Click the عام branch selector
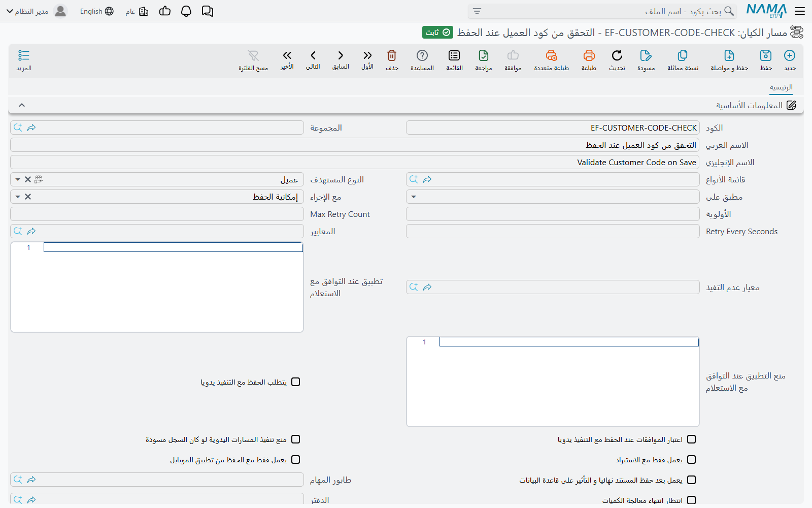 pyautogui.click(x=137, y=11)
